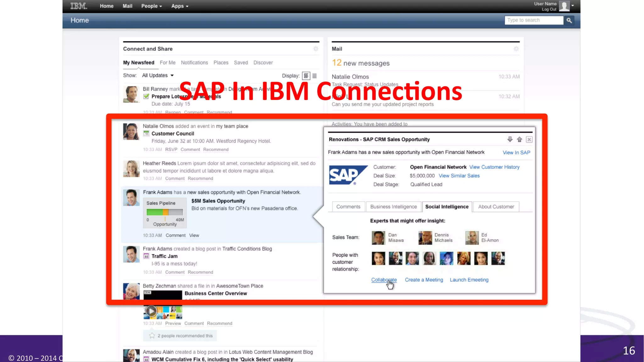Click Log Out link
The width and height of the screenshot is (644, 362).
click(549, 9)
